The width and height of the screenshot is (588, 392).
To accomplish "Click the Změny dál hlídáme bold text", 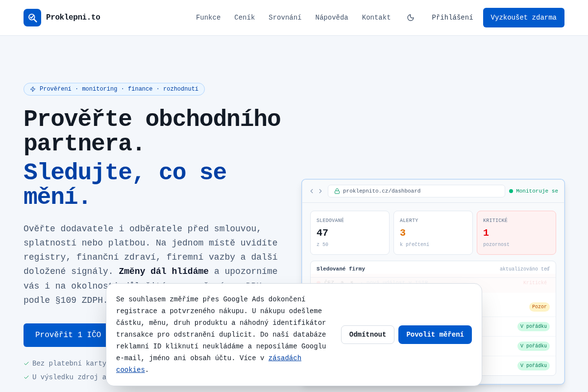I will click(x=164, y=271).
